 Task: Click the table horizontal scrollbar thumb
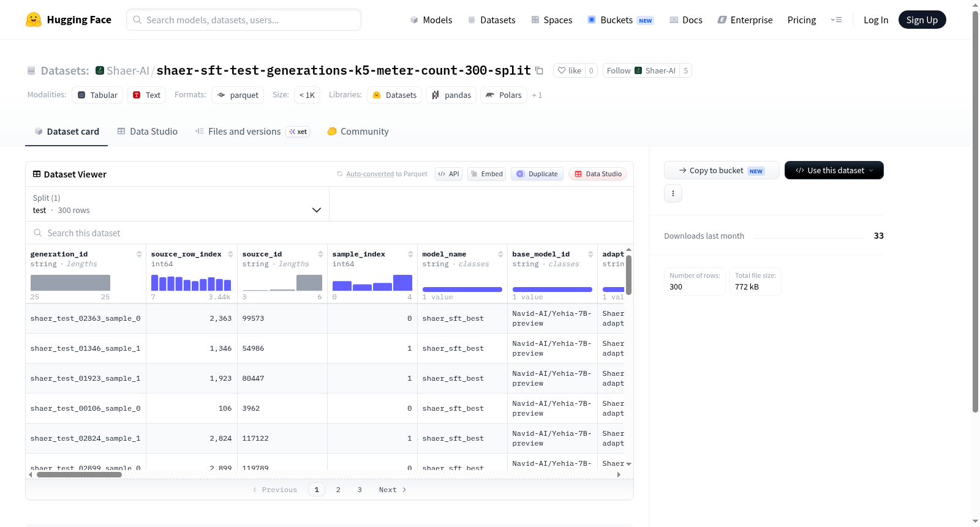point(79,474)
